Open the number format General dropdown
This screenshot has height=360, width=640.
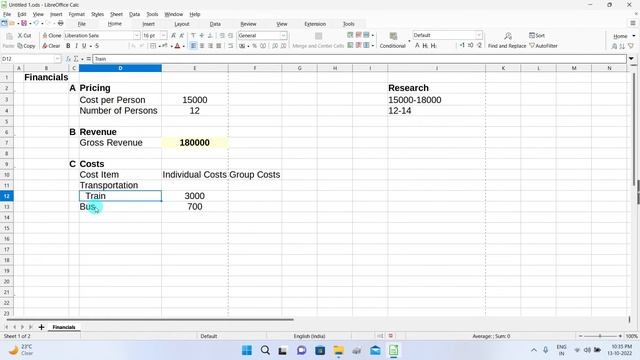point(283,36)
